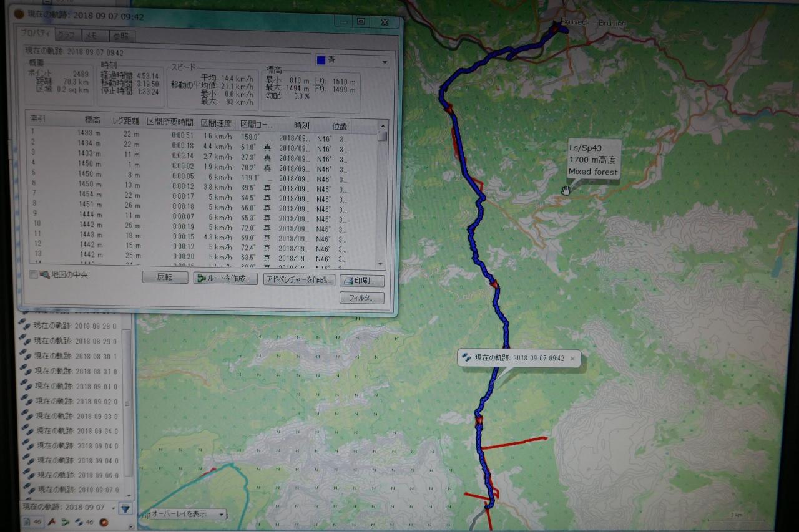This screenshot has width=799, height=532.
Task: Click the orange geocache filter icon
Action: [104, 522]
